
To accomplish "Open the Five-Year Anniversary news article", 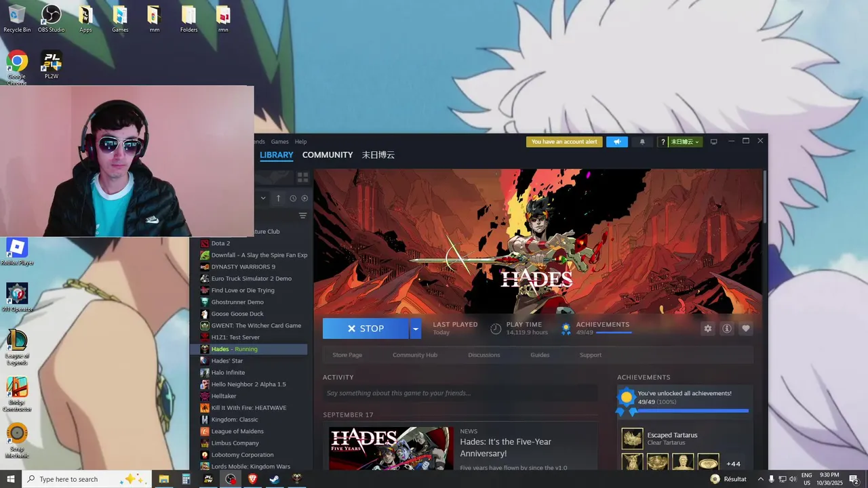I will coord(505,447).
